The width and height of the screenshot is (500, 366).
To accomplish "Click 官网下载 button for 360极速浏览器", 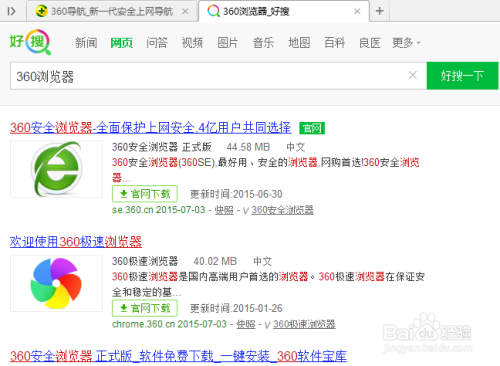I will point(145,308).
